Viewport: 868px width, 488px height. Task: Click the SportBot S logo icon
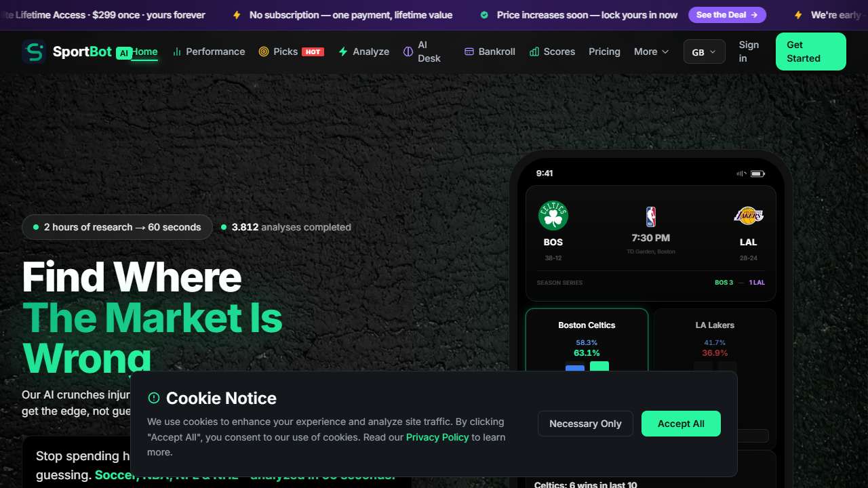[x=34, y=52]
